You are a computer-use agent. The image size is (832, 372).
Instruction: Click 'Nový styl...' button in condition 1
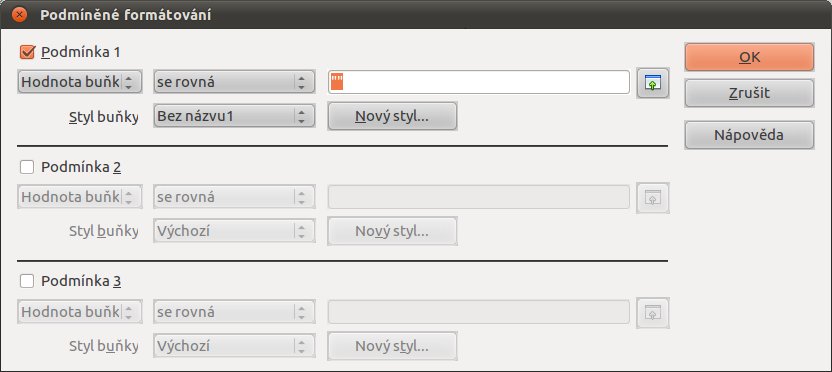pos(392,116)
